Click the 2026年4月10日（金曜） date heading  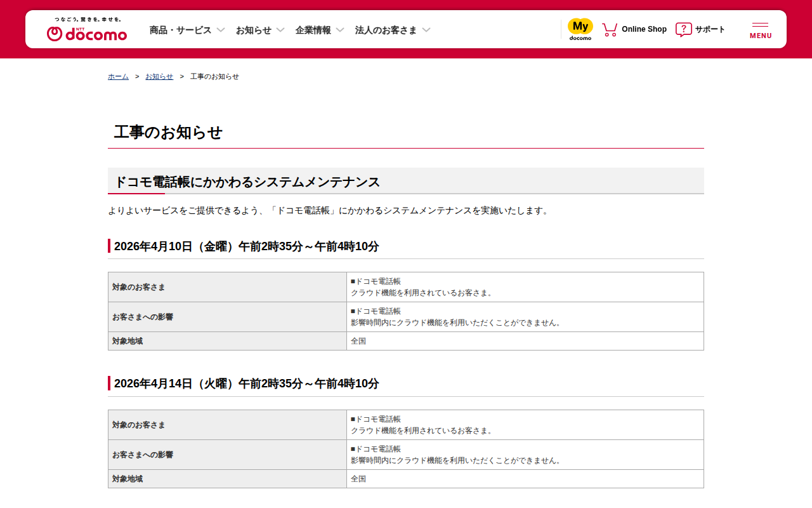click(x=246, y=246)
